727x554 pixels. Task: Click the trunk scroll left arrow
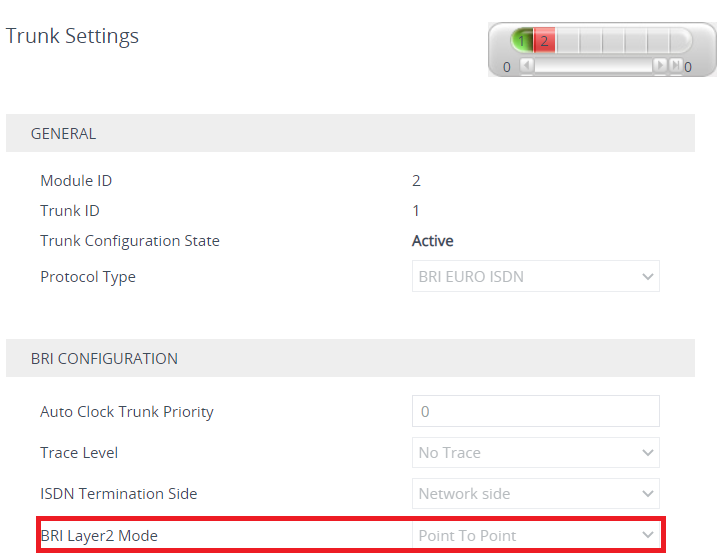click(527, 66)
